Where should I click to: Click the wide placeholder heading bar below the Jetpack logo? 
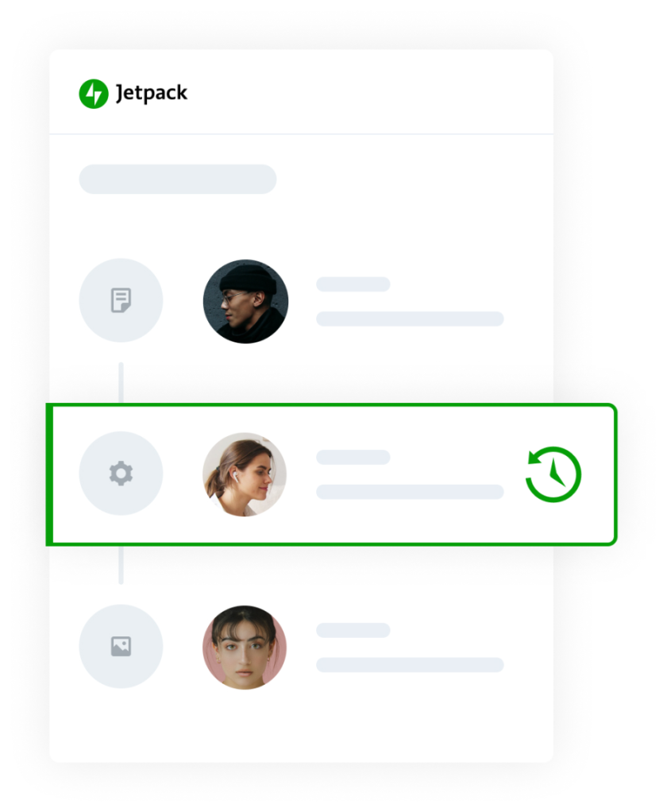[177, 179]
